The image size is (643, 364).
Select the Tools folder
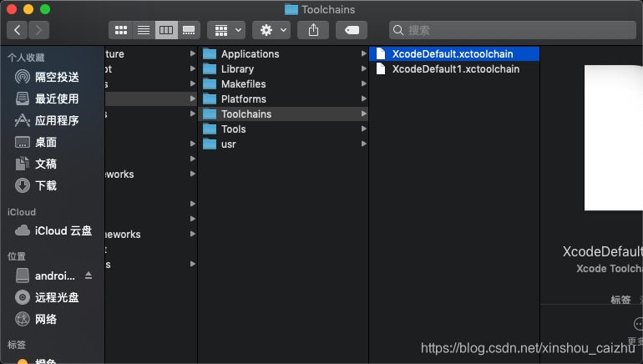tap(283, 129)
